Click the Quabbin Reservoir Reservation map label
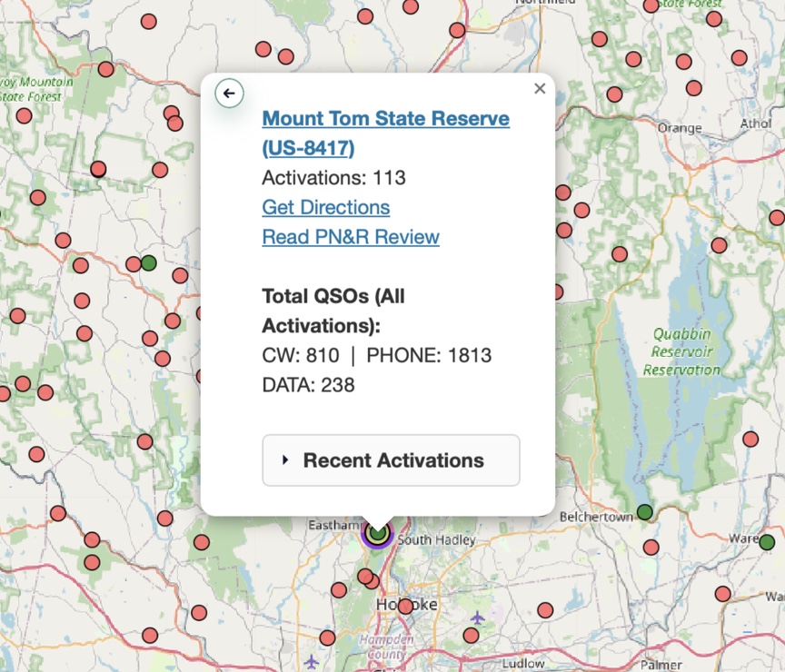 (681, 351)
